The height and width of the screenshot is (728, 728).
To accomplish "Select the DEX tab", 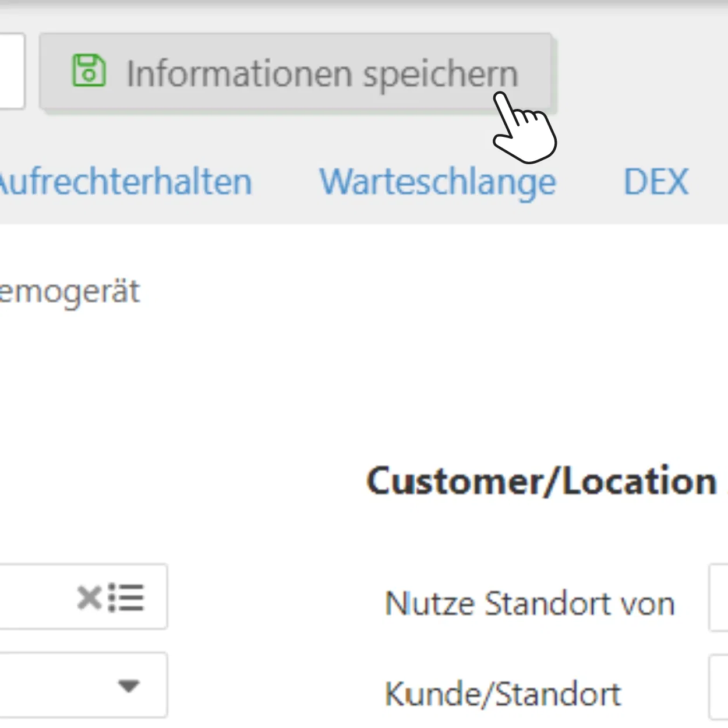I will coord(656,182).
